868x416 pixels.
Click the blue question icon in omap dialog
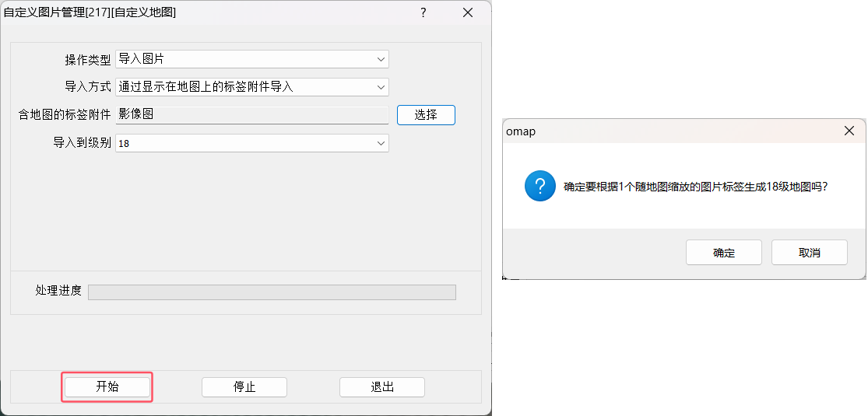539,186
